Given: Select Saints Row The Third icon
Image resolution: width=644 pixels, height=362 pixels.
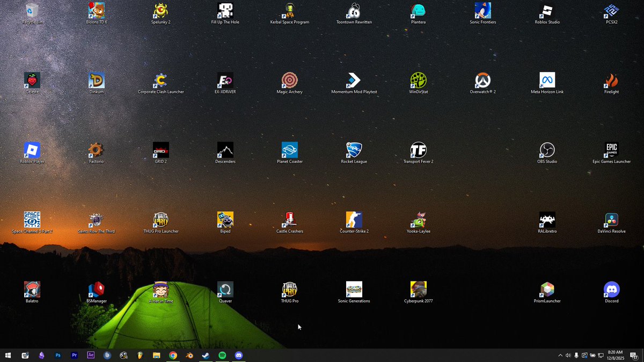Looking at the screenshot, I should (x=97, y=223).
